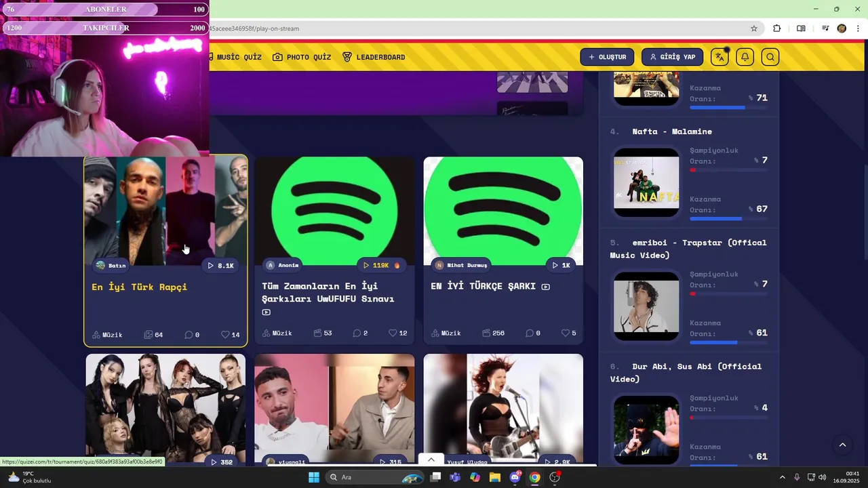Open Discord from the taskbar

click(x=515, y=477)
